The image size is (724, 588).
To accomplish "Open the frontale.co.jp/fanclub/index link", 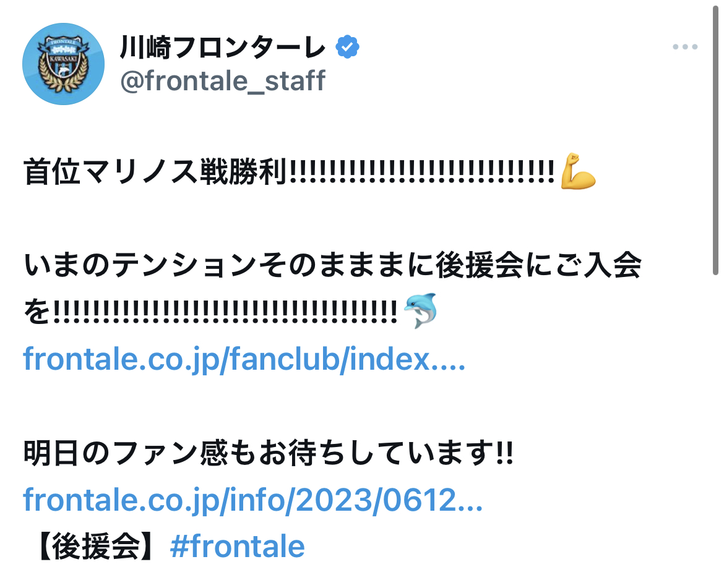I will [x=244, y=359].
